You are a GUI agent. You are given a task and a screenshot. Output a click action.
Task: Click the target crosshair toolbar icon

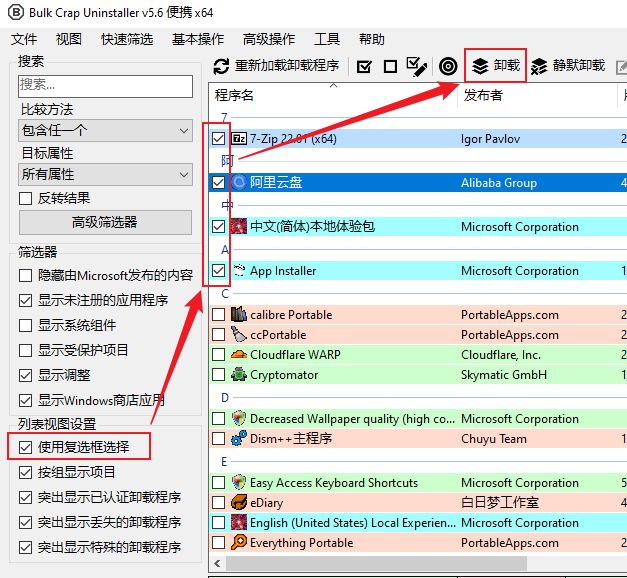click(x=448, y=66)
